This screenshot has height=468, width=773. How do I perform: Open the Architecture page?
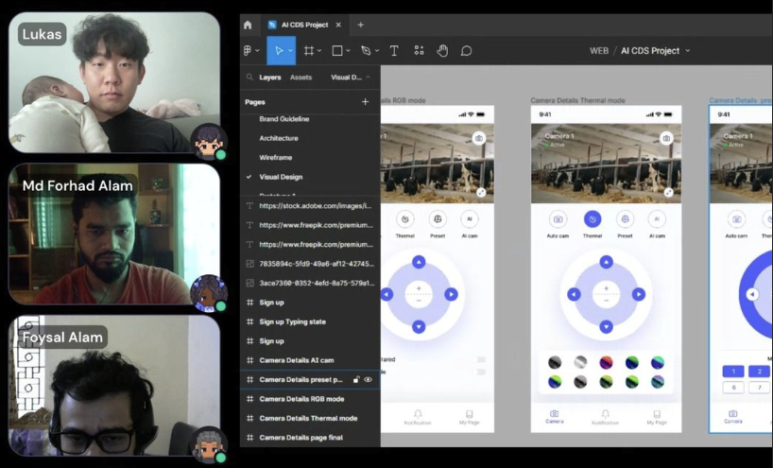click(279, 138)
